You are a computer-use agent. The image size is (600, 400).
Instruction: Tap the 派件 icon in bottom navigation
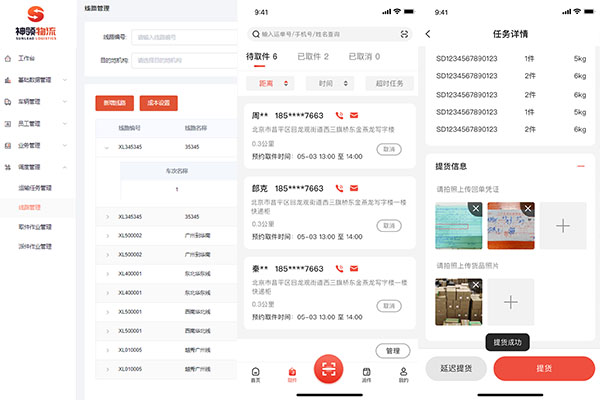coord(366,374)
